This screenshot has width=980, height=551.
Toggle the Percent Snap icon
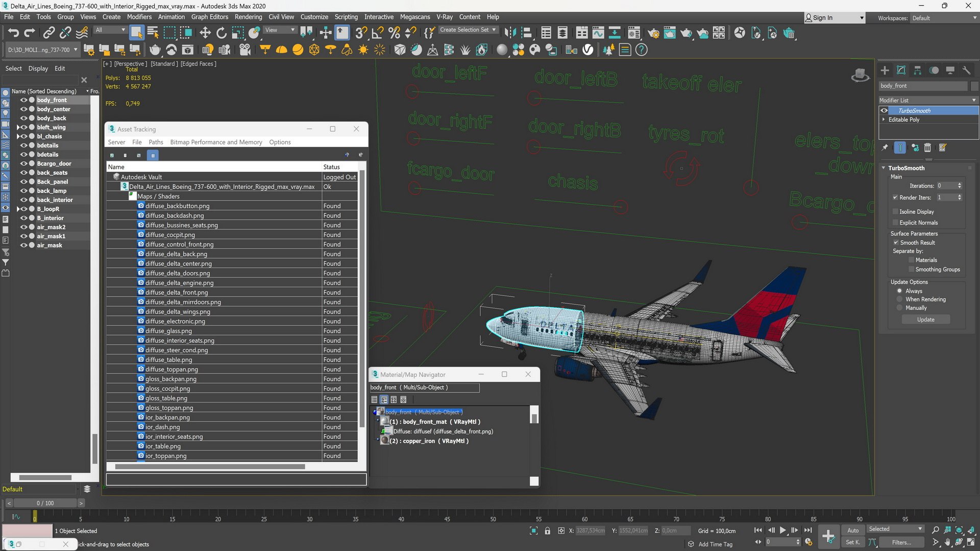(394, 33)
